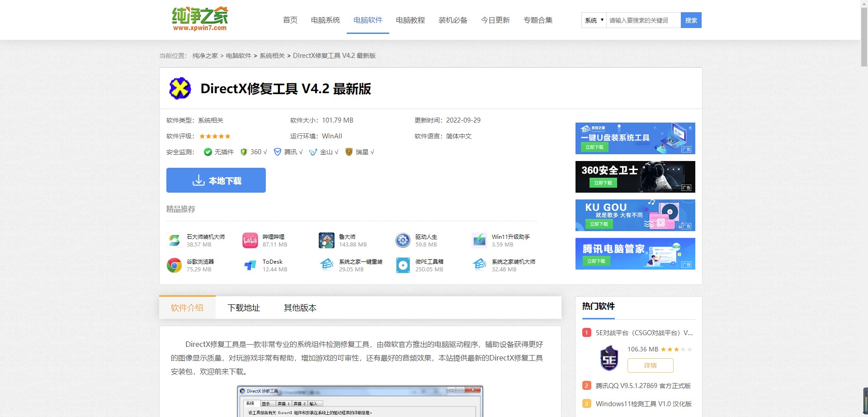Screen dimensions: 868x417
Task: Click the 无插件 green check icon
Action: pos(208,152)
